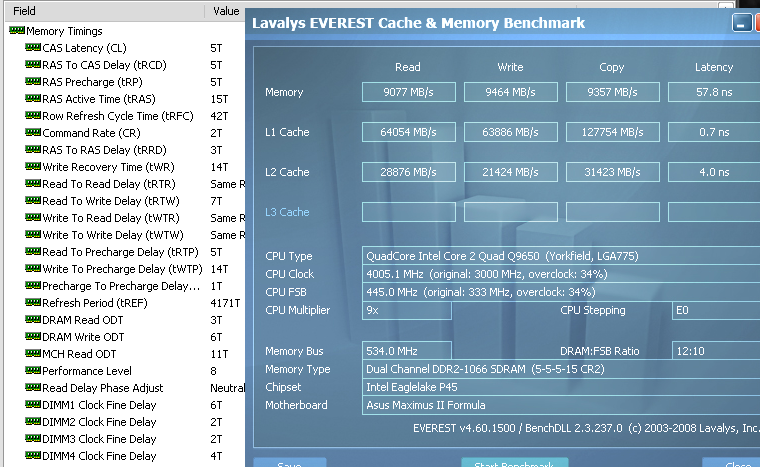Screen dimensions: 760x467
Task: Click the Memory Bus field 534.0 MHz
Action: 407,351
